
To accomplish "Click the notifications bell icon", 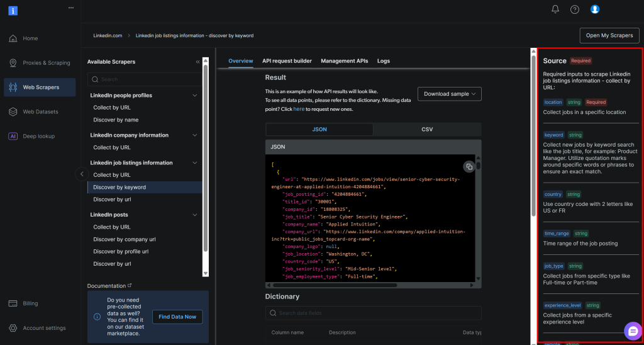I will coord(555,9).
